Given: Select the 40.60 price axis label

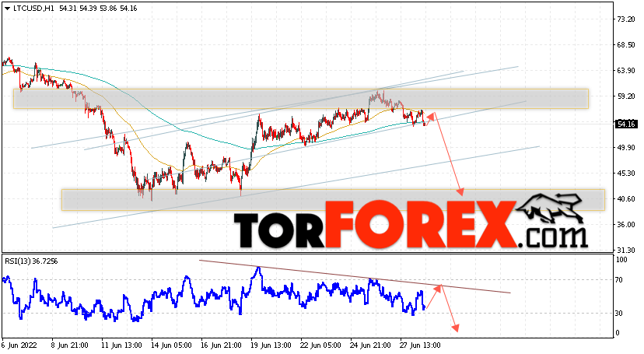Looking at the screenshot, I should click(x=625, y=198).
